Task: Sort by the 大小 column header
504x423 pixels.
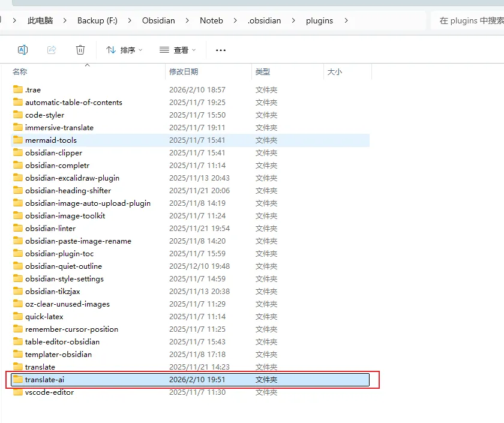Action: (x=335, y=71)
